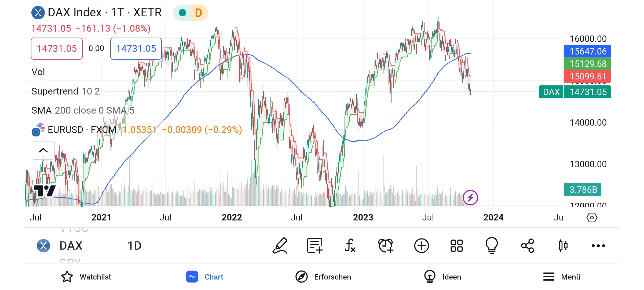Screen dimensions: 644x290
Task: Click the purple lightning flash icon
Action: click(470, 198)
